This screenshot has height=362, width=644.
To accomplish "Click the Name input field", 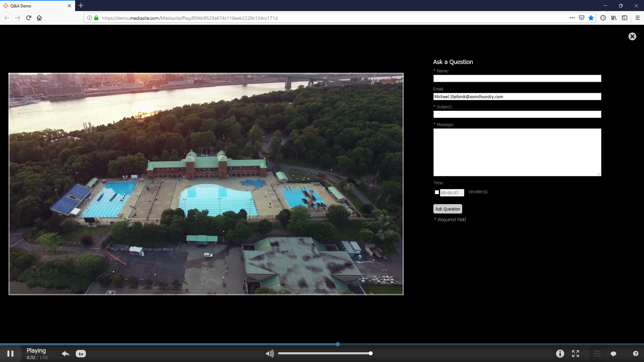I will (517, 78).
